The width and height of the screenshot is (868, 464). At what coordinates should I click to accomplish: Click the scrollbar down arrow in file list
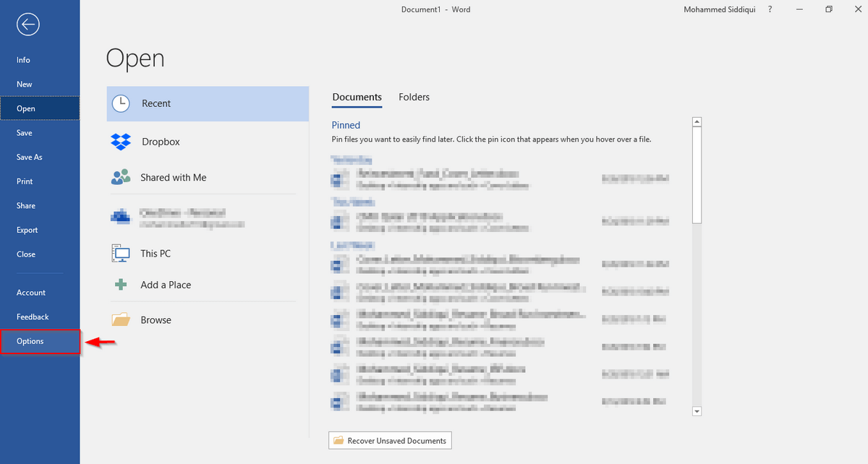coord(697,411)
